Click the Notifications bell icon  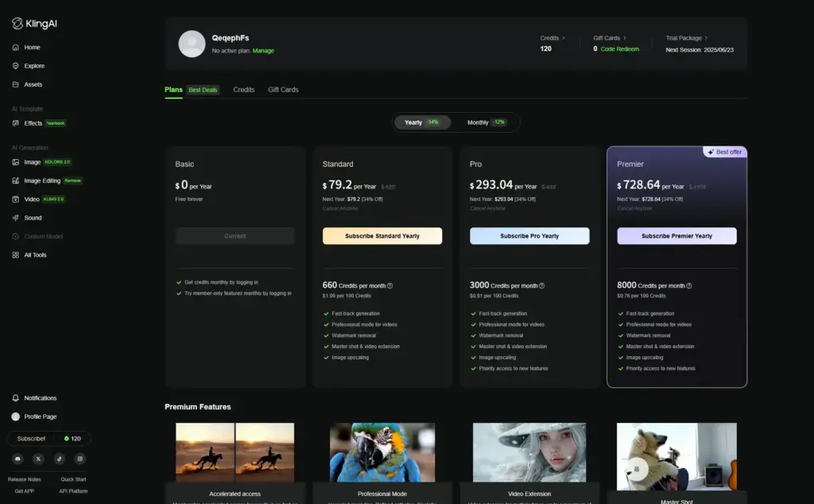[x=16, y=398]
